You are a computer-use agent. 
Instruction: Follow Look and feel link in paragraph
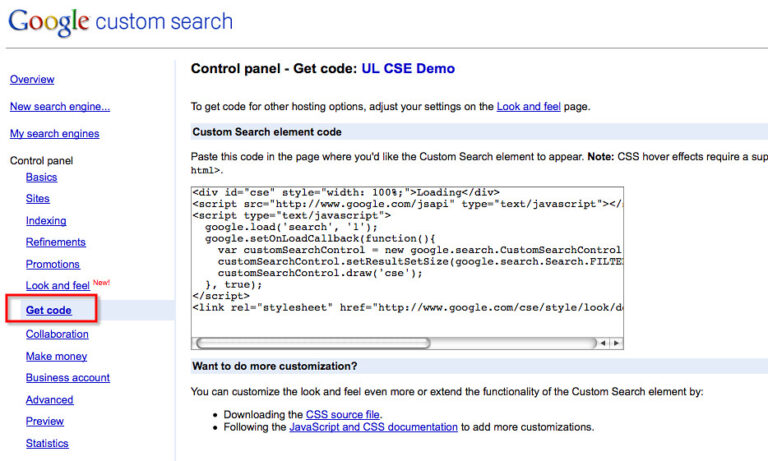tap(528, 106)
